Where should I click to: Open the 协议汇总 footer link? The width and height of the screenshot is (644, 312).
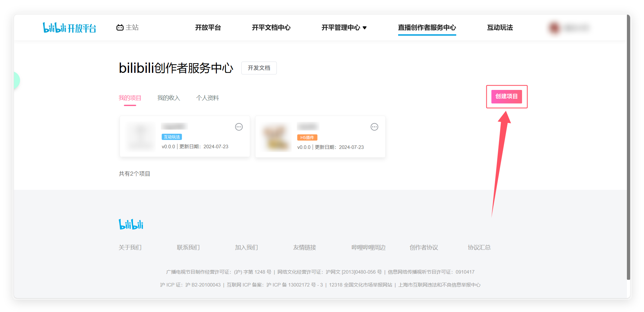[479, 247]
